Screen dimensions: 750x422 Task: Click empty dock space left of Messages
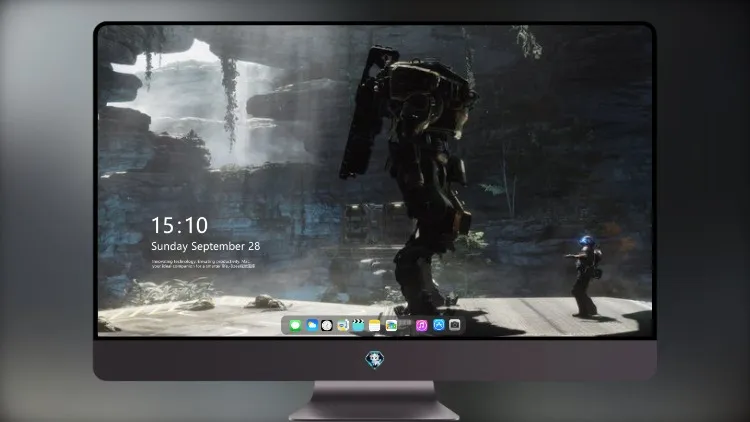[x=286, y=325]
